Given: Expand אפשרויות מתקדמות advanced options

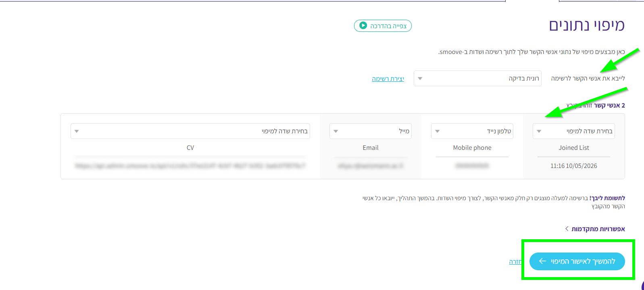Looking at the screenshot, I should pos(595,229).
